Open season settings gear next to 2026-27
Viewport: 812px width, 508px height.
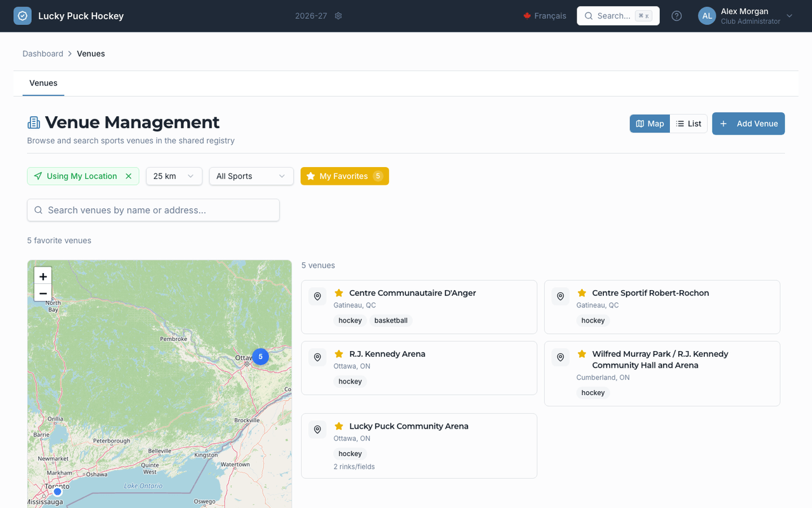tap(339, 16)
